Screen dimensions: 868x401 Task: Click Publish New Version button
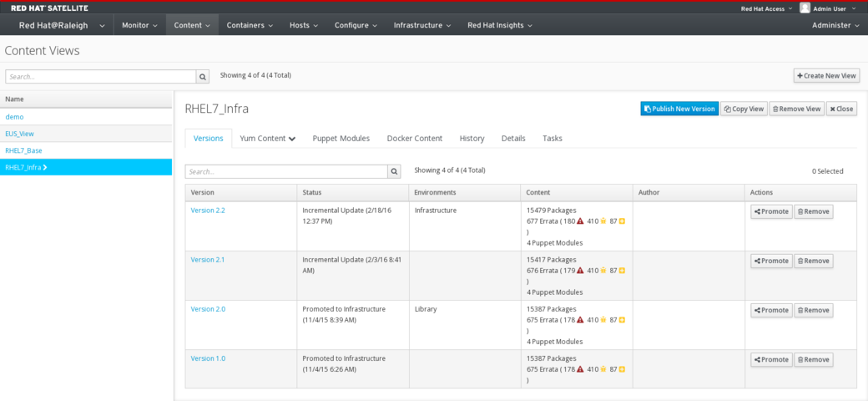(x=679, y=109)
